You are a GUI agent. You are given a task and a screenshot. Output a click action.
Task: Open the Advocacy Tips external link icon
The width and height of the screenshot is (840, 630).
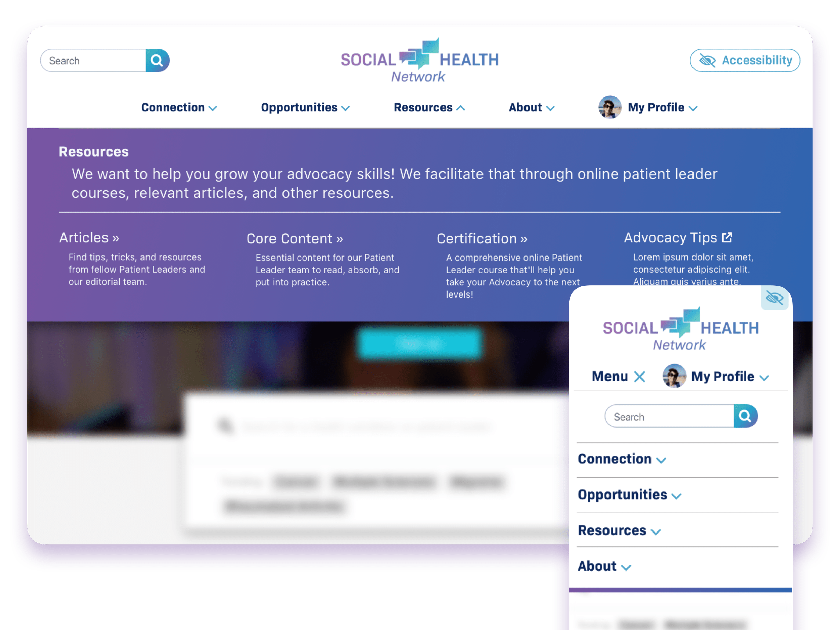727,237
